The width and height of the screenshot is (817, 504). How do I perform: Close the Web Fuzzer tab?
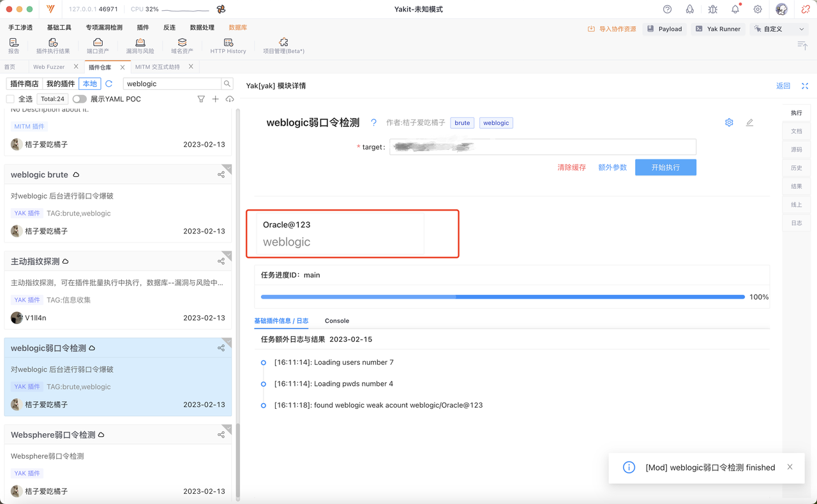click(77, 67)
